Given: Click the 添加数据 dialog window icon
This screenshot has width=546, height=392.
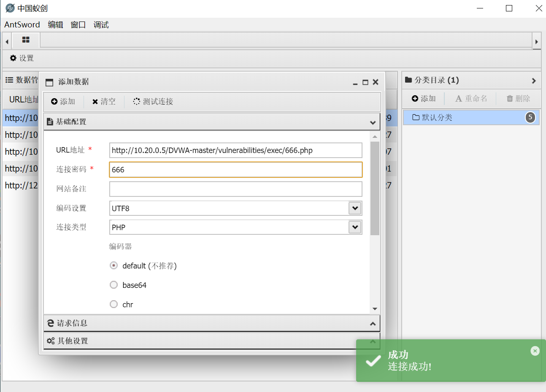Looking at the screenshot, I should click(x=49, y=82).
